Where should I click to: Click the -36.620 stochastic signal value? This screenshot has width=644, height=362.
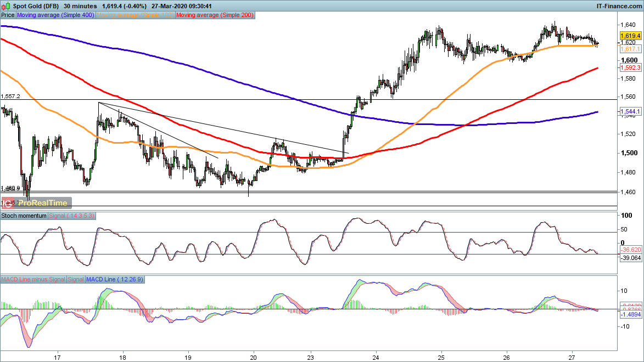pyautogui.click(x=631, y=250)
